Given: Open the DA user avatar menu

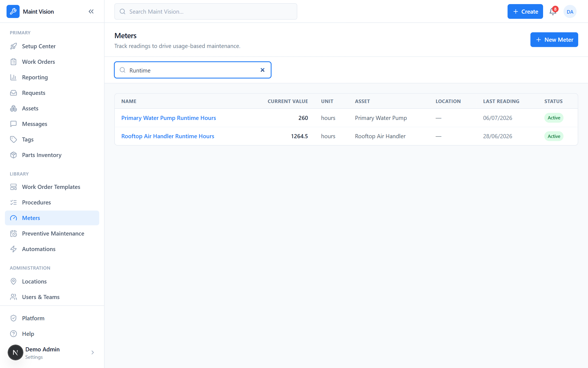Looking at the screenshot, I should click(570, 11).
